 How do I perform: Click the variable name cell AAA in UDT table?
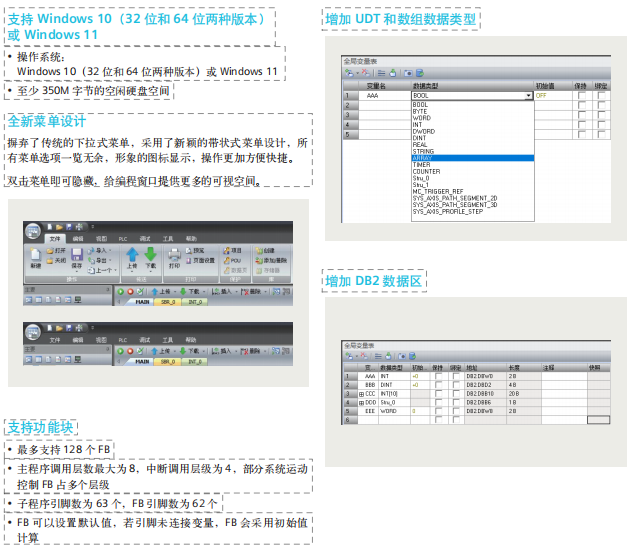pyautogui.click(x=373, y=96)
